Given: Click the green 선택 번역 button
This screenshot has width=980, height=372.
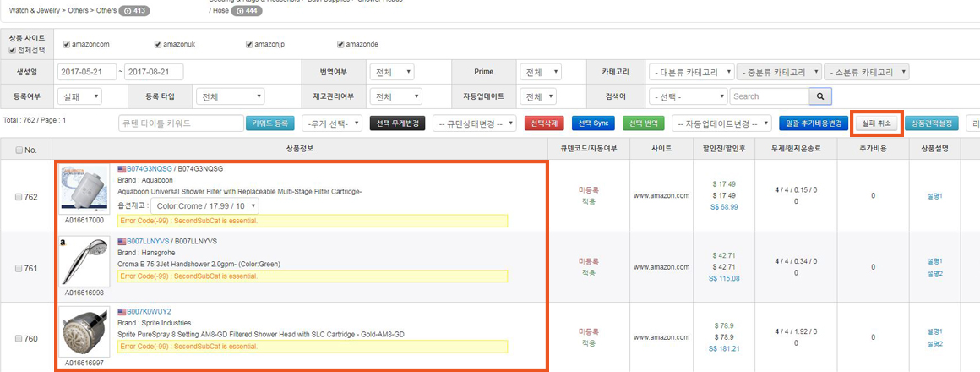Looking at the screenshot, I should (x=644, y=123).
